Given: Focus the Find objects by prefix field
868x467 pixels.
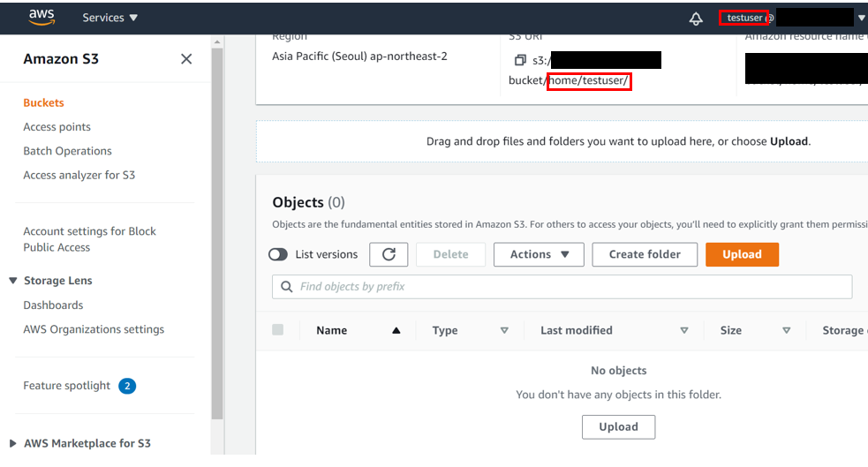Looking at the screenshot, I should (x=562, y=287).
